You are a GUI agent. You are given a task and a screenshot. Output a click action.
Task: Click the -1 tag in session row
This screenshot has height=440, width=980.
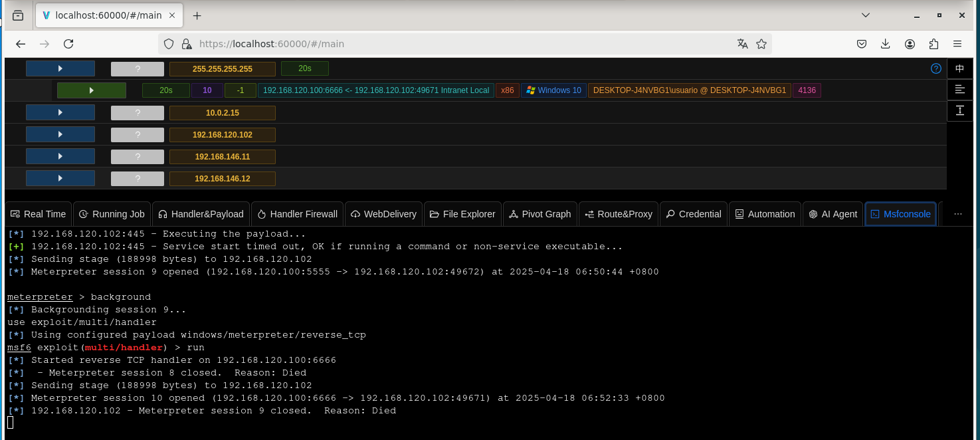(x=241, y=90)
